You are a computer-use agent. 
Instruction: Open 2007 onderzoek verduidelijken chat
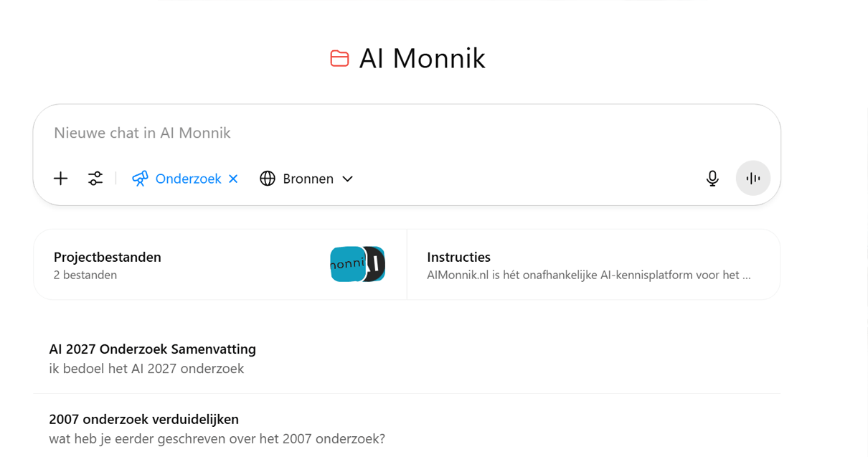[x=407, y=428]
